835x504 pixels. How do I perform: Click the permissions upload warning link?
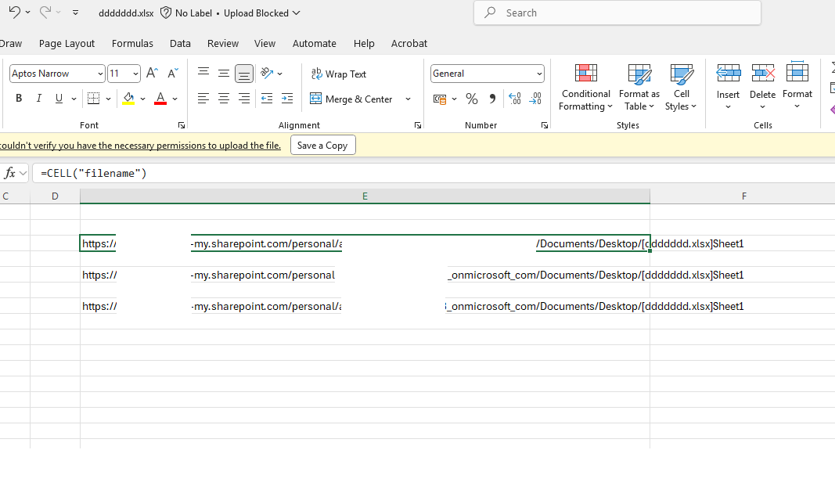click(x=140, y=146)
